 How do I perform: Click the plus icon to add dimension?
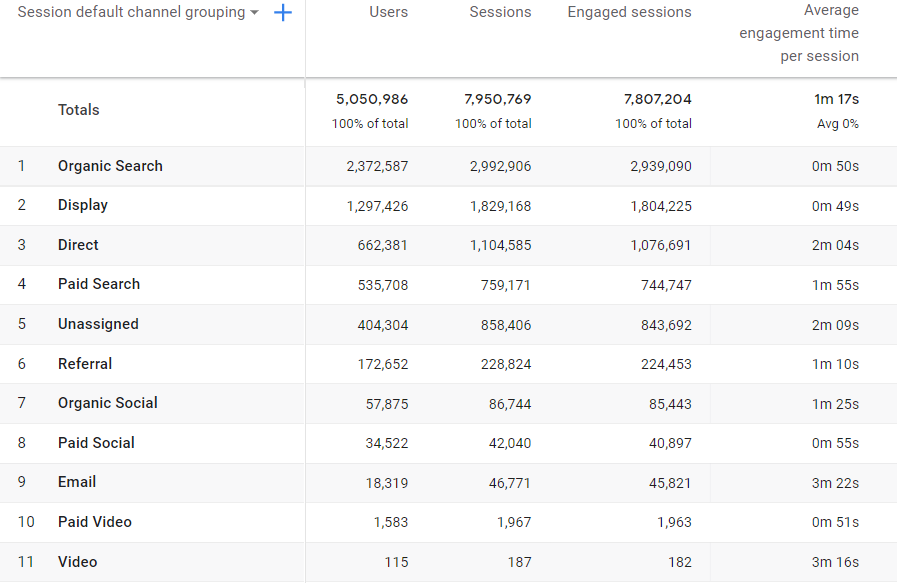click(283, 13)
